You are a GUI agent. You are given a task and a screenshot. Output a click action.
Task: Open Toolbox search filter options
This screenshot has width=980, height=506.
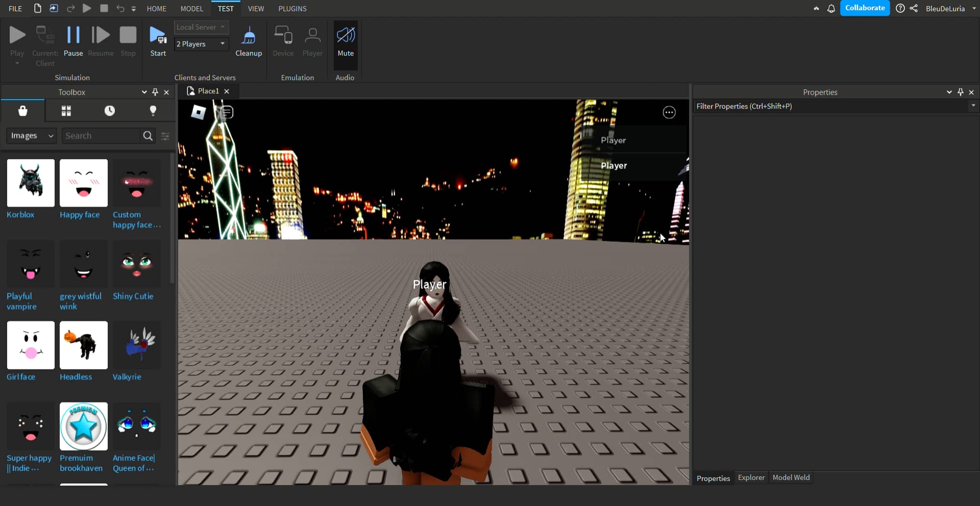pos(165,136)
